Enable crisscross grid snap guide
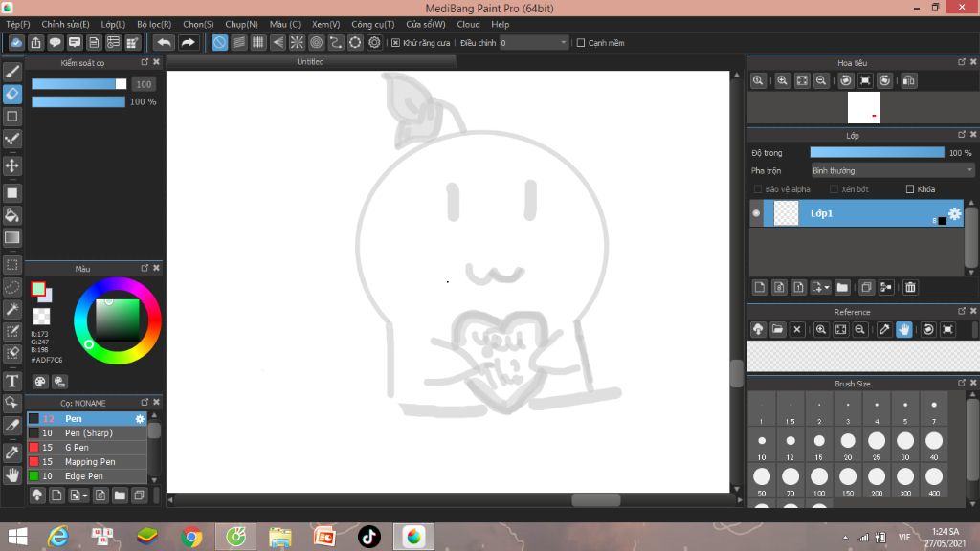This screenshot has width=980, height=551. pyautogui.click(x=258, y=42)
